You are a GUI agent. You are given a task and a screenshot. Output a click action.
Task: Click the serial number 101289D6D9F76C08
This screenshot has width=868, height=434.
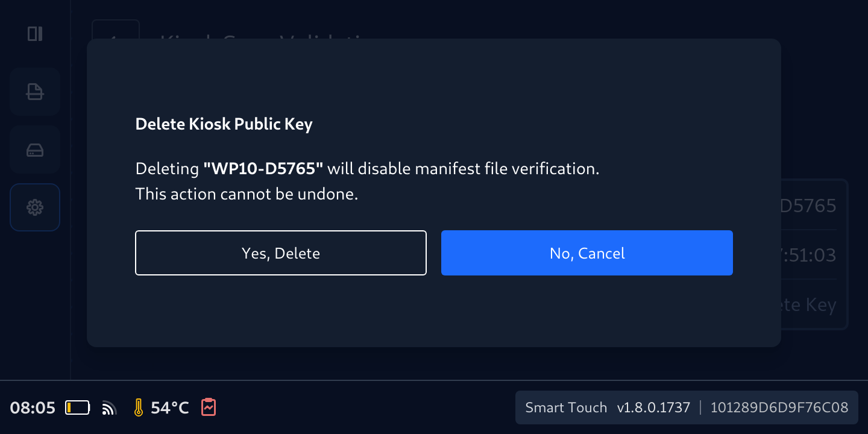[779, 407]
